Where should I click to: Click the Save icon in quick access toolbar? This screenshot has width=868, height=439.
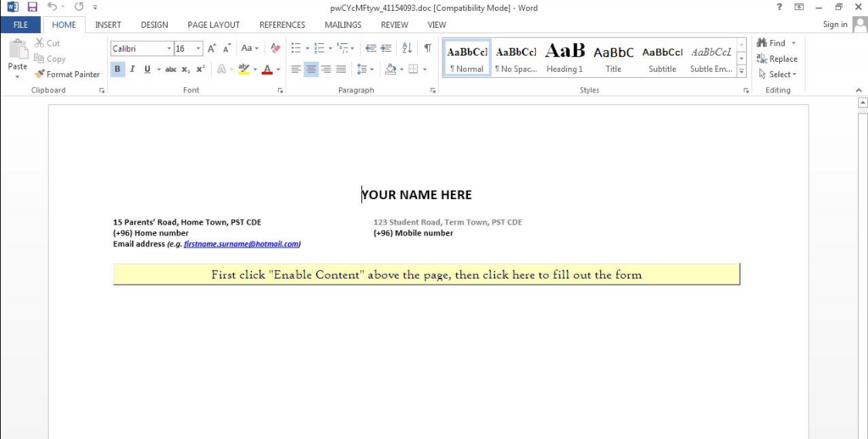click(32, 7)
